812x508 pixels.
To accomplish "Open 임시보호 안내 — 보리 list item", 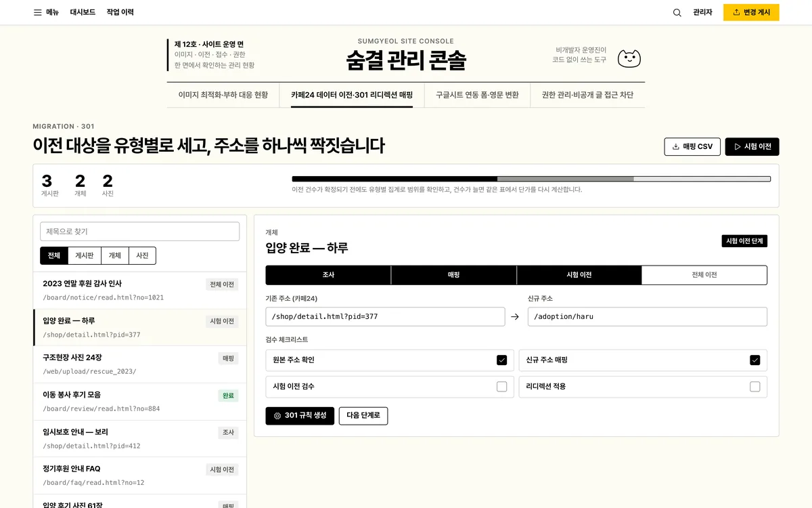I will click(x=139, y=439).
